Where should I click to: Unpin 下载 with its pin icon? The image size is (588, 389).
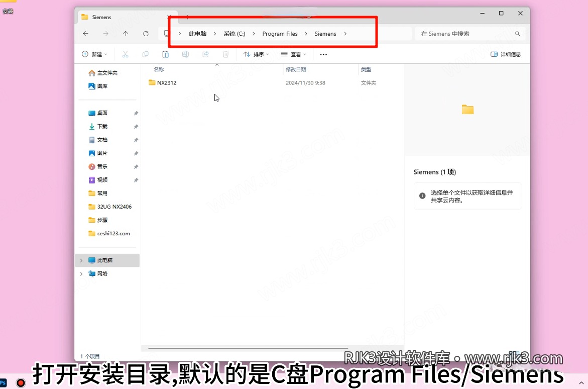[x=136, y=127]
